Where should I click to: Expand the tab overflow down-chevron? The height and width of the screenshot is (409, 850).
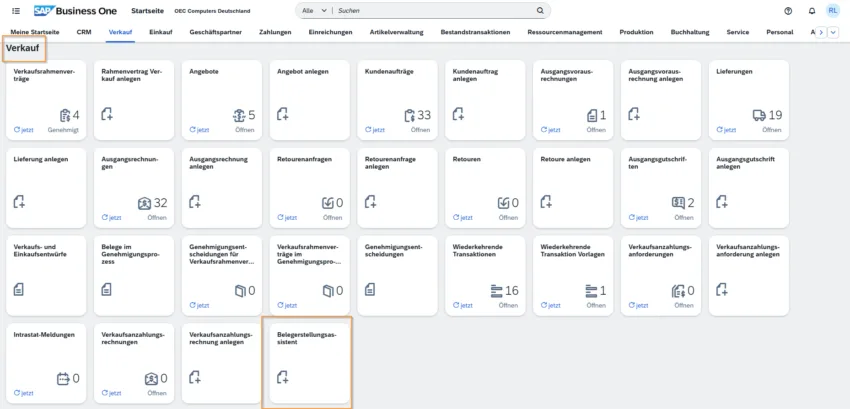[833, 33]
